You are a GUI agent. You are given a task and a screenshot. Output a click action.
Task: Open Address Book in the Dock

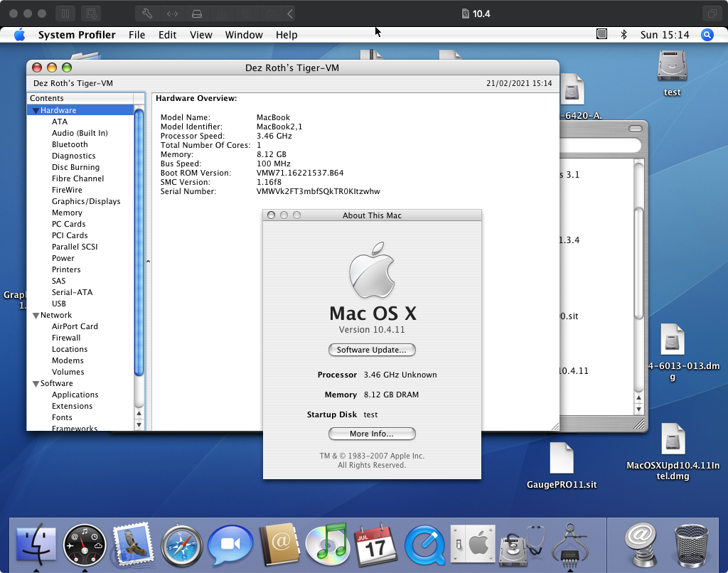(279, 545)
